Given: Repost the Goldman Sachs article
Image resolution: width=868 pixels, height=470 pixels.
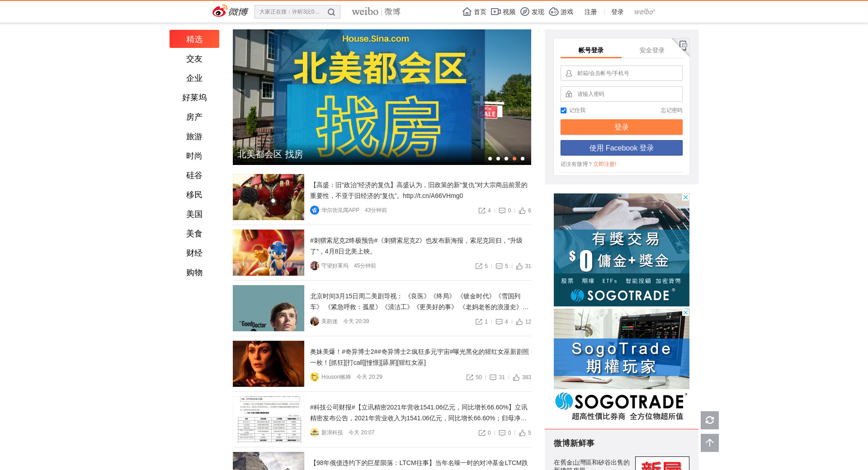Looking at the screenshot, I should click(482, 211).
